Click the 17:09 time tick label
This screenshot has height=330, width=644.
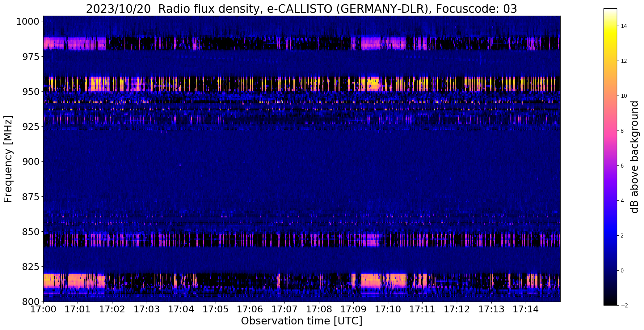pyautogui.click(x=353, y=309)
